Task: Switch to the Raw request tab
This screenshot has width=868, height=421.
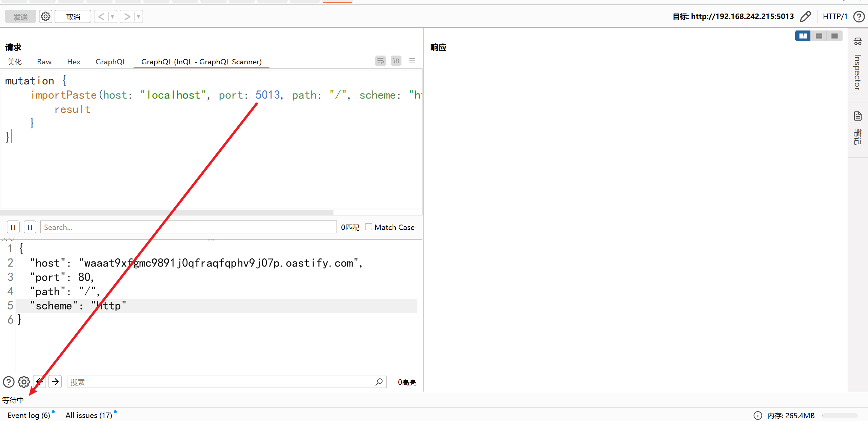Action: point(44,62)
